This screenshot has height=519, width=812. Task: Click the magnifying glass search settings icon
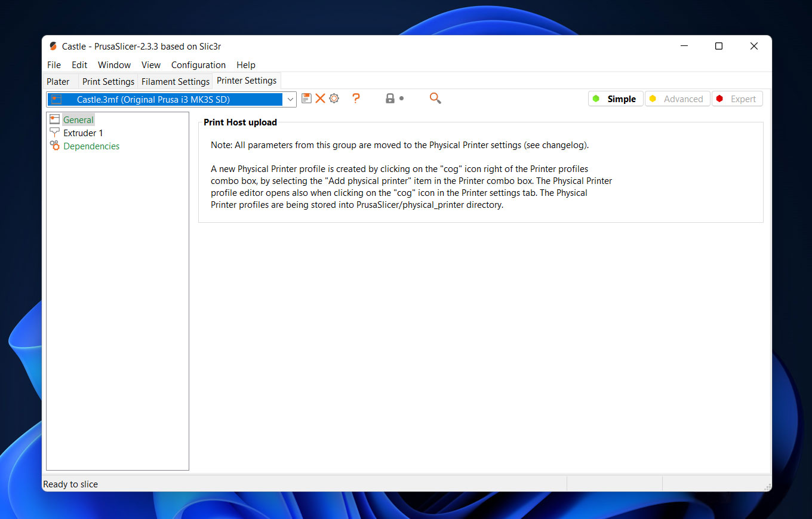[x=435, y=99]
